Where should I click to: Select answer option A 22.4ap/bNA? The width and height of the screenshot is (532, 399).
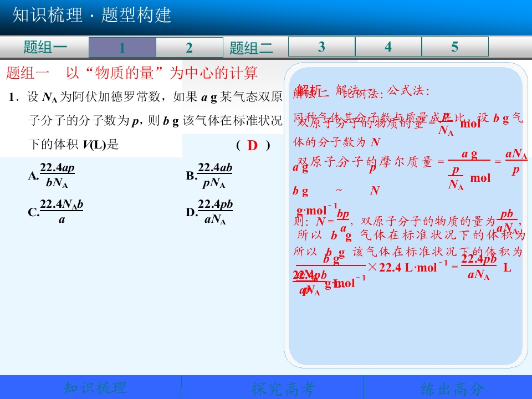click(52, 175)
